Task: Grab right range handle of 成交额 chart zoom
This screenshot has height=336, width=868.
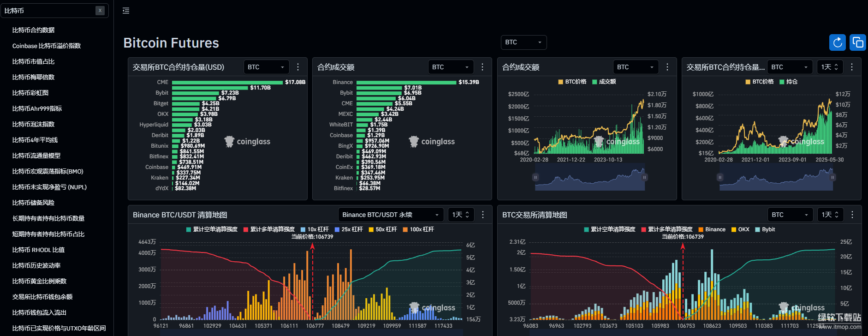Action: tap(645, 177)
